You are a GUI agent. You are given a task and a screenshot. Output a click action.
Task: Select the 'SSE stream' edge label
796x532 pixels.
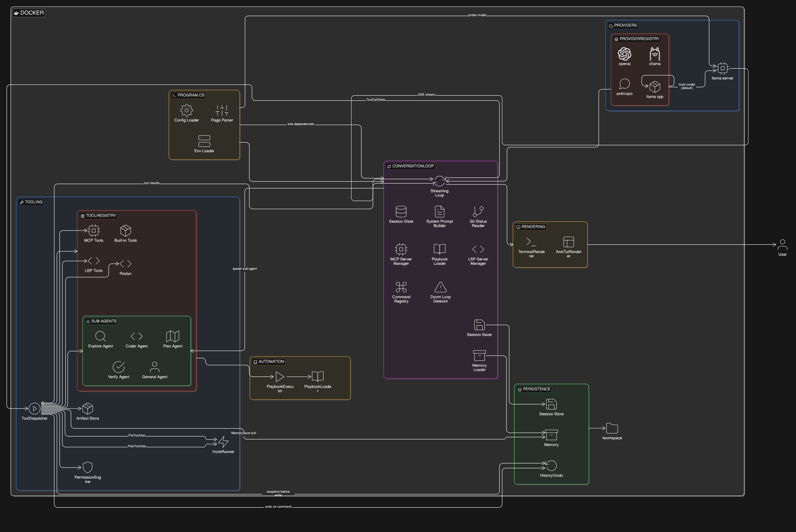click(x=426, y=95)
